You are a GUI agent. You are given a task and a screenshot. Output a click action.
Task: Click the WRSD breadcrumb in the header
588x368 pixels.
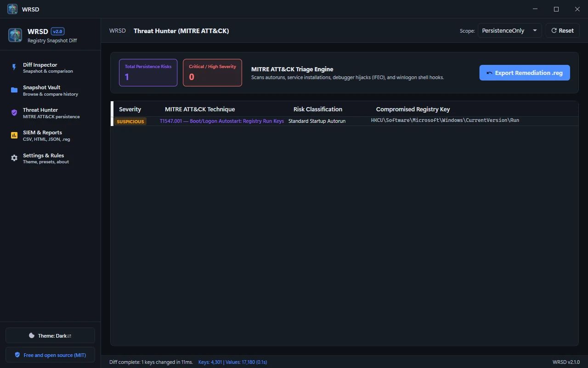(x=118, y=31)
